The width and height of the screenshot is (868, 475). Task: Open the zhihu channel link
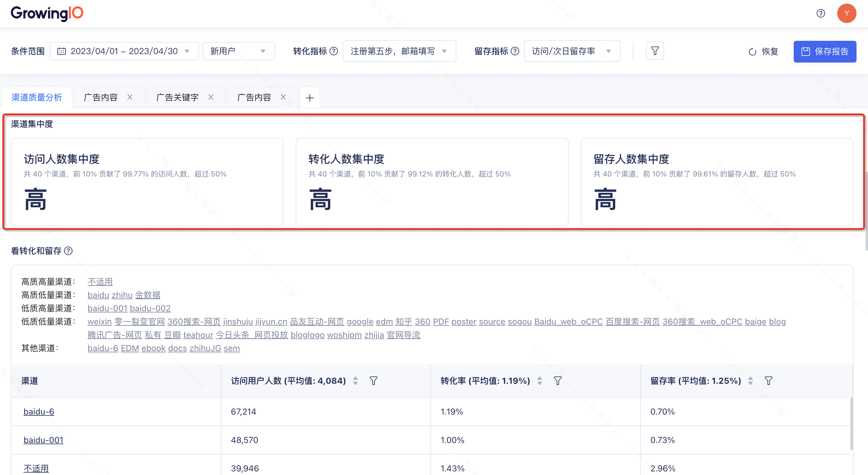[x=122, y=295]
